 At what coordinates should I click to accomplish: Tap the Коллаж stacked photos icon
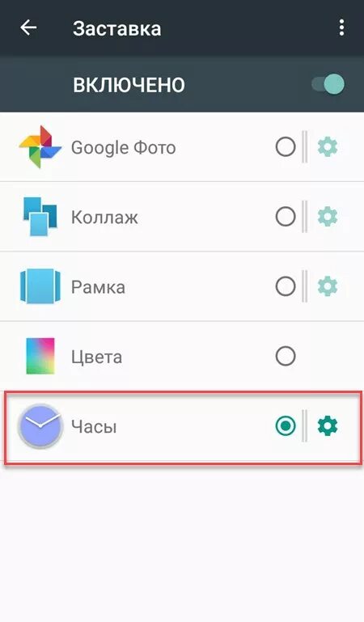(40, 217)
